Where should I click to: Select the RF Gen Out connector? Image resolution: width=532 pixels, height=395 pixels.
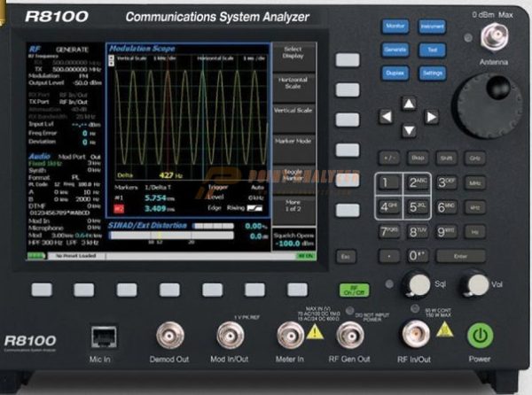point(350,336)
